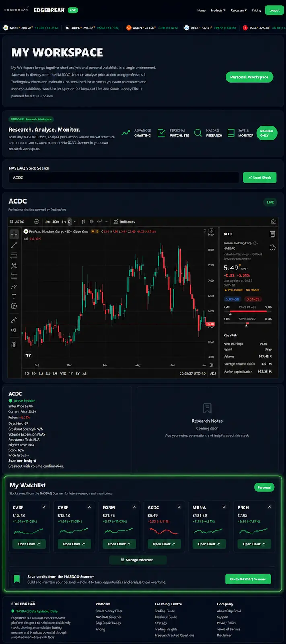Click the TradingView logo on chart
The height and width of the screenshot is (644, 286).
point(28,355)
